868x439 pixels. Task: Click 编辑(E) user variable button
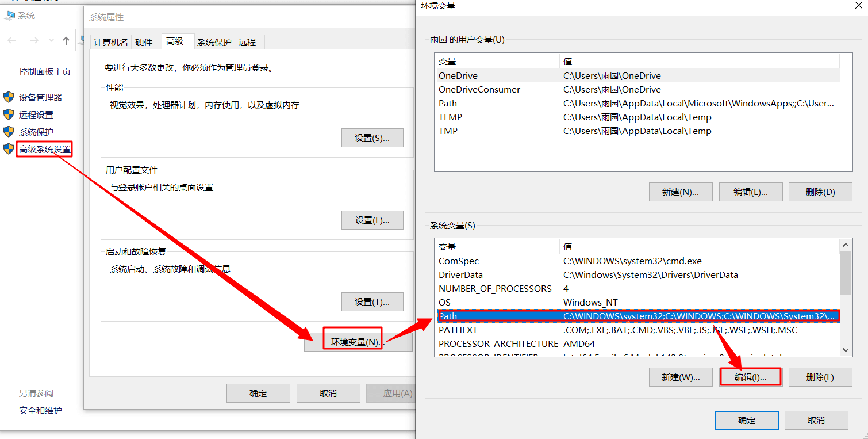(751, 192)
